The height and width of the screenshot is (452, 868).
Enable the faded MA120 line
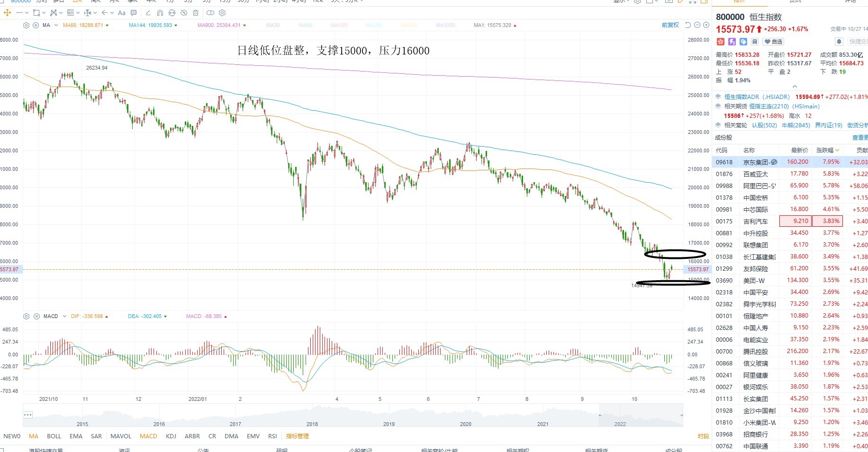[x=339, y=25]
